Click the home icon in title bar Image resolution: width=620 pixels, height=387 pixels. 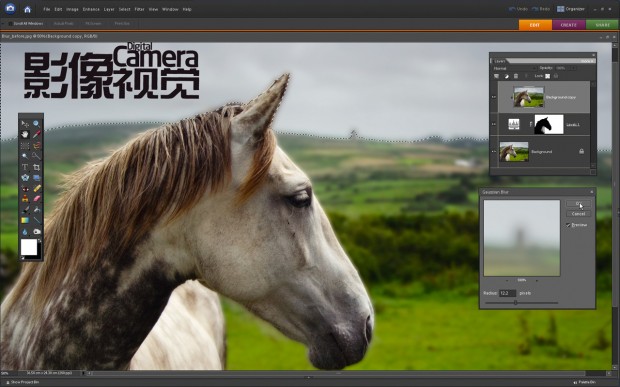click(27, 9)
